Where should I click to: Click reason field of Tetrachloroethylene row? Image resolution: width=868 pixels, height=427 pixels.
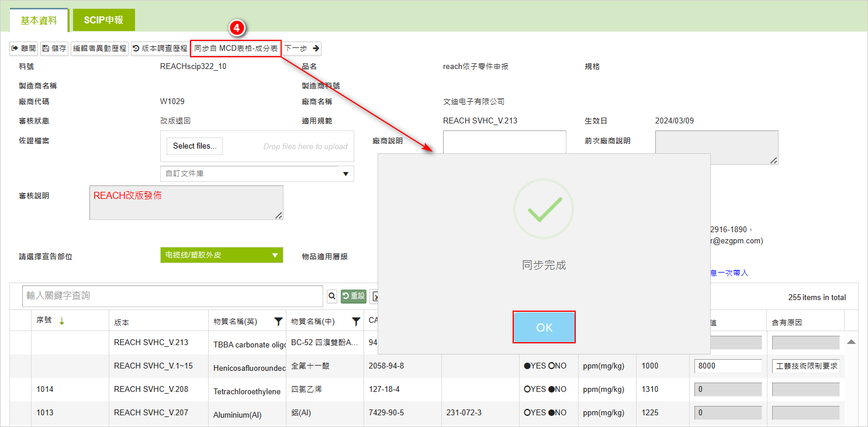[x=806, y=390]
